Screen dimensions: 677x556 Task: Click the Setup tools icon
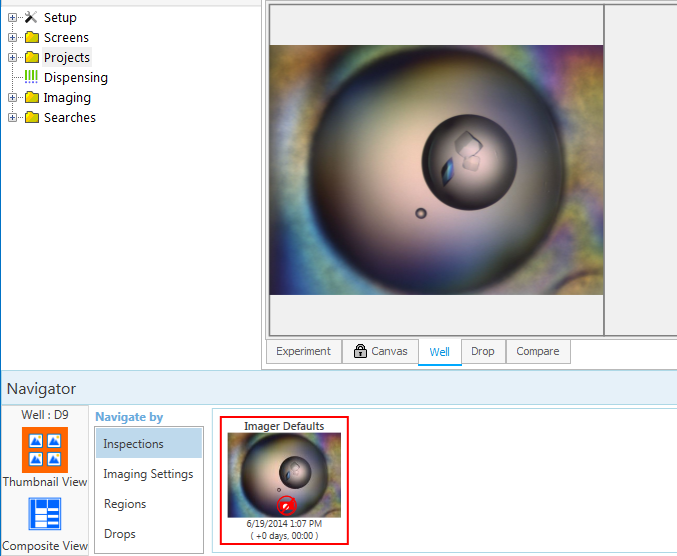pyautogui.click(x=31, y=17)
